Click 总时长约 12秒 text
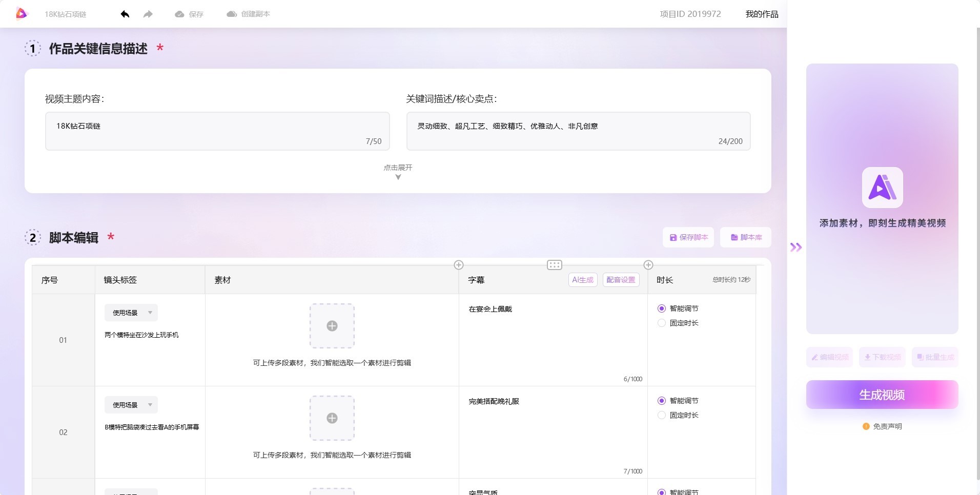The image size is (980, 495). (731, 280)
